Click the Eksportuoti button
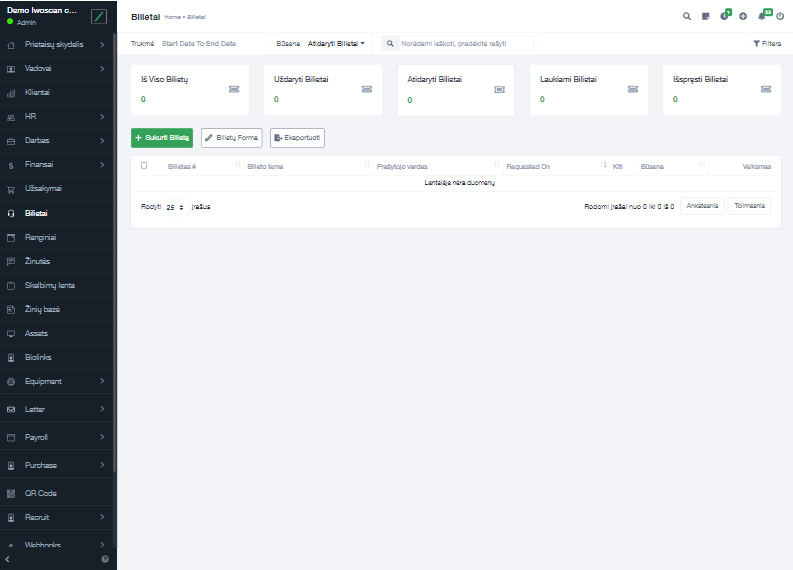This screenshot has width=793, height=570. tap(297, 137)
